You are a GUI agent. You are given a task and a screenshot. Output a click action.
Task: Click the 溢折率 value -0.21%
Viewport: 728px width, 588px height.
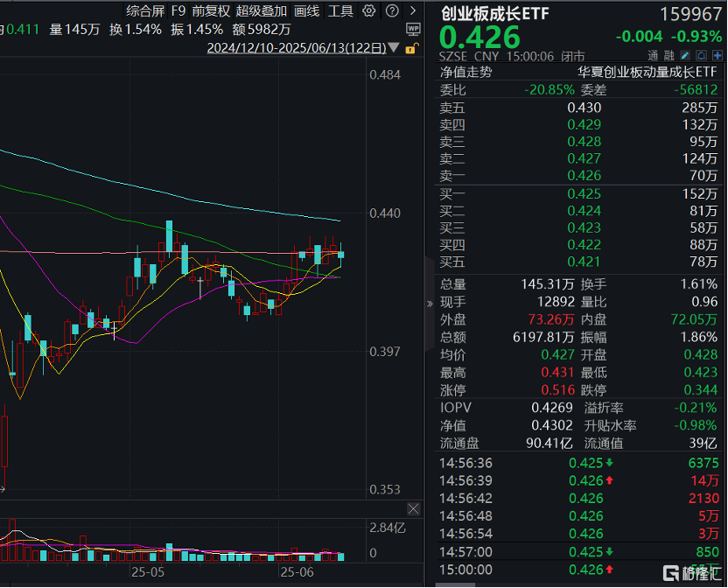click(x=696, y=408)
